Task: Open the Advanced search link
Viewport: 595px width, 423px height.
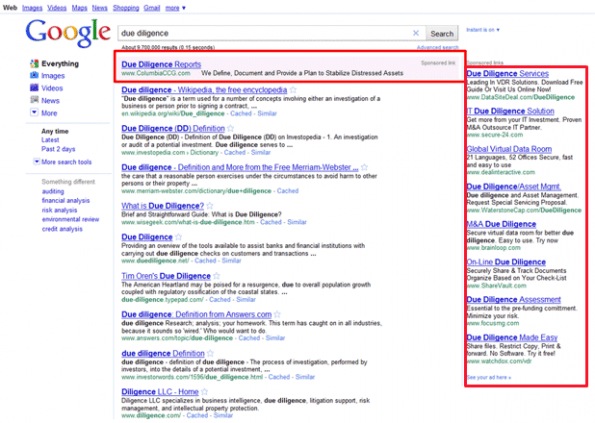Action: (438, 47)
